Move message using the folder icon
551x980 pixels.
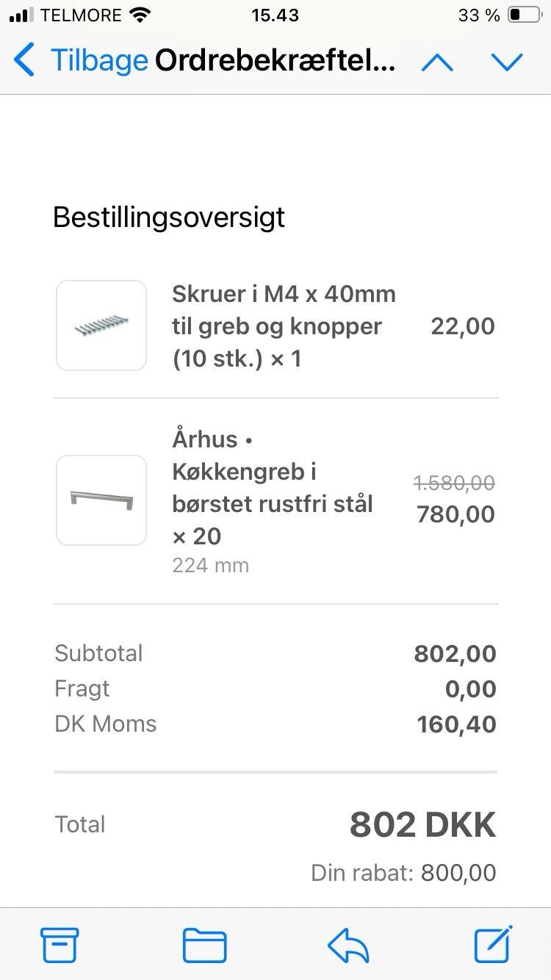click(x=204, y=945)
